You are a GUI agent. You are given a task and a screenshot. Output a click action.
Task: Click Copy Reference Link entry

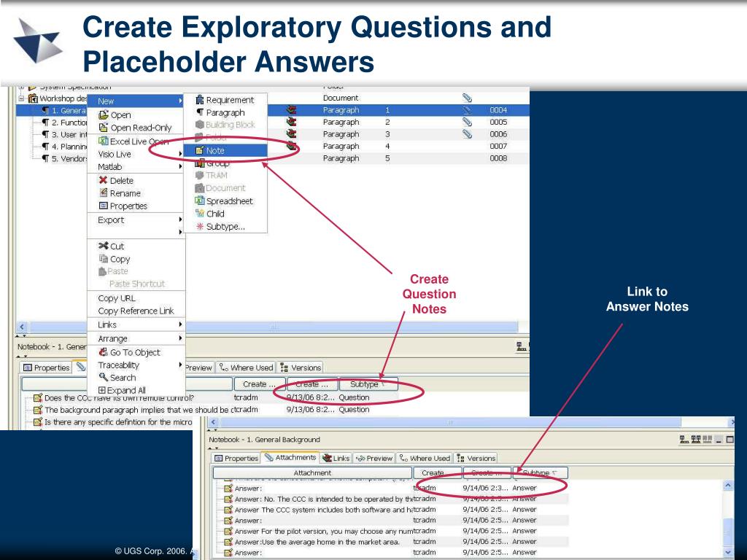(x=136, y=311)
